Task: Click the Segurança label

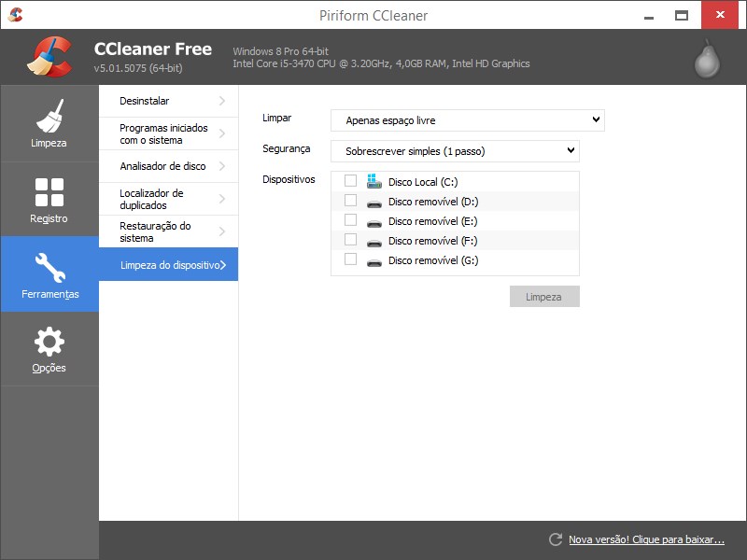Action: coord(287,148)
